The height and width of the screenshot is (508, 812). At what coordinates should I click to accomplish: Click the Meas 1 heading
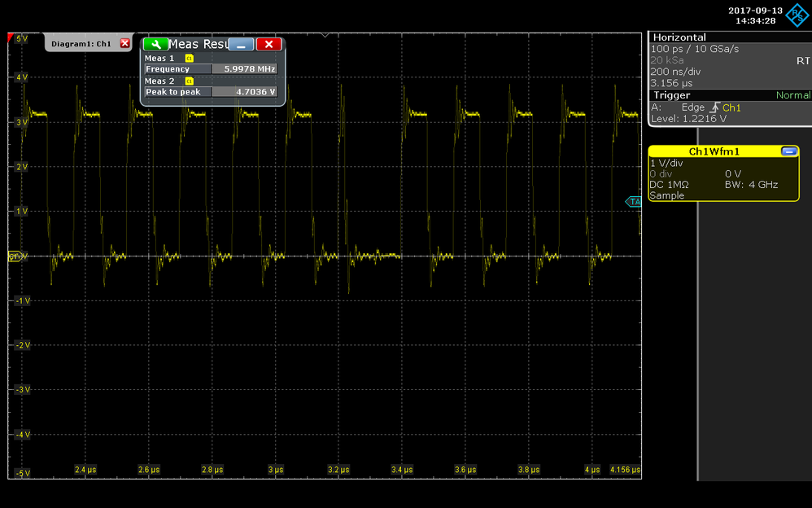click(x=159, y=58)
